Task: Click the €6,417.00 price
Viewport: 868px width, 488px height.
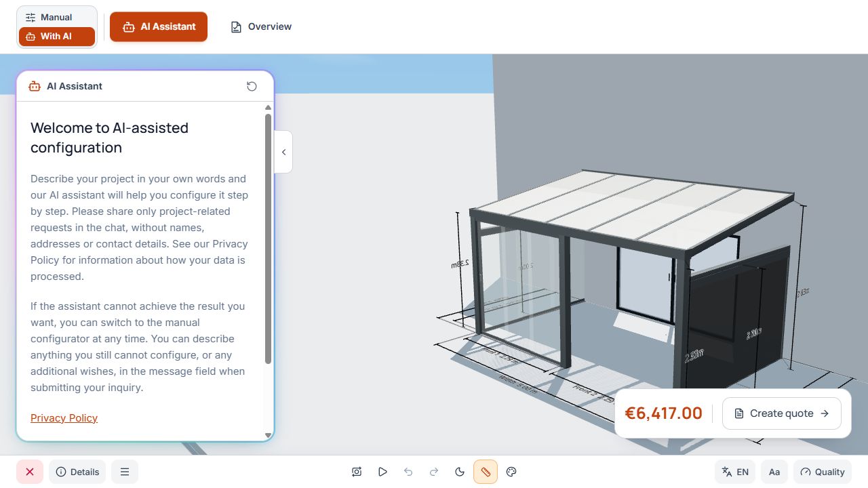Action: pyautogui.click(x=663, y=413)
